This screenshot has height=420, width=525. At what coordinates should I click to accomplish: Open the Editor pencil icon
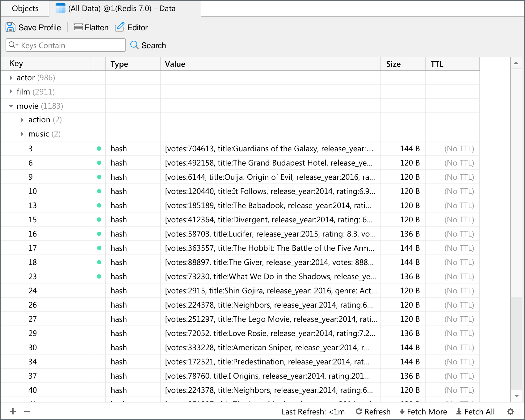pos(120,27)
